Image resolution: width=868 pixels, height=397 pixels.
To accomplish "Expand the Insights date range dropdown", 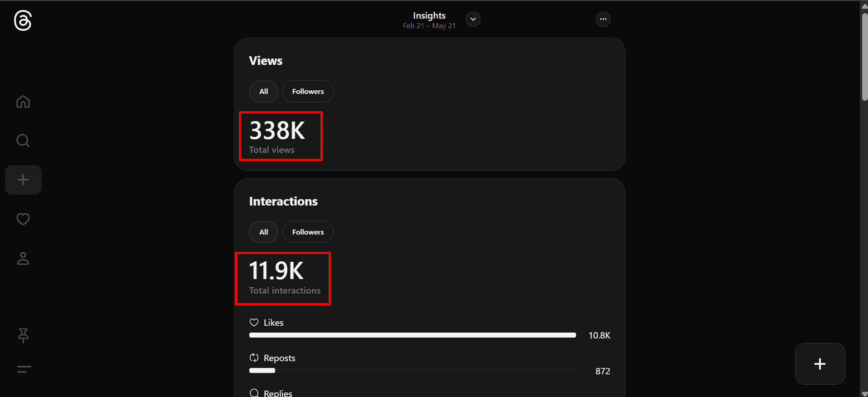I will (473, 19).
